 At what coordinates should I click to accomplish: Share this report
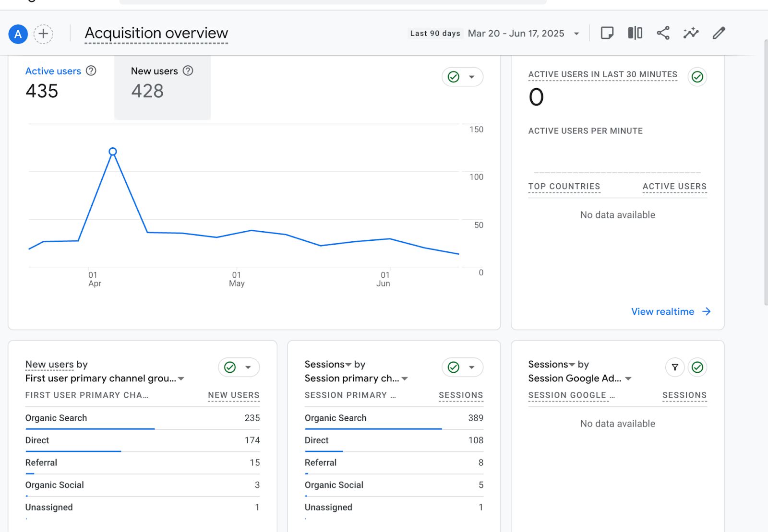pyautogui.click(x=663, y=33)
